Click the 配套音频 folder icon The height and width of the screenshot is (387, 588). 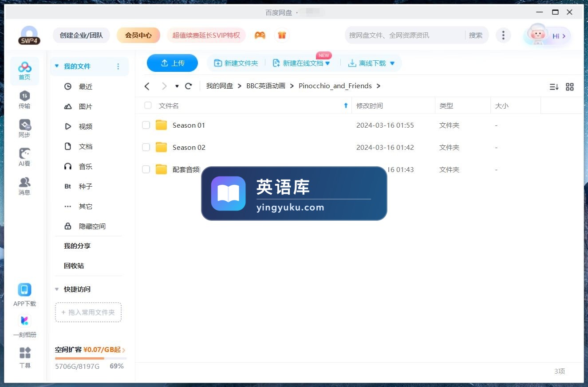pos(162,169)
